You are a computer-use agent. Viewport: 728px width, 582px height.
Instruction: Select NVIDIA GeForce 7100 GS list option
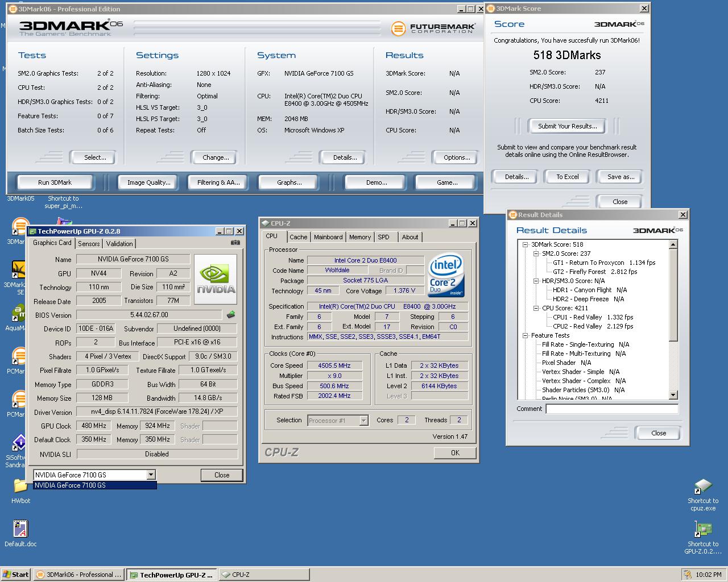(x=94, y=485)
